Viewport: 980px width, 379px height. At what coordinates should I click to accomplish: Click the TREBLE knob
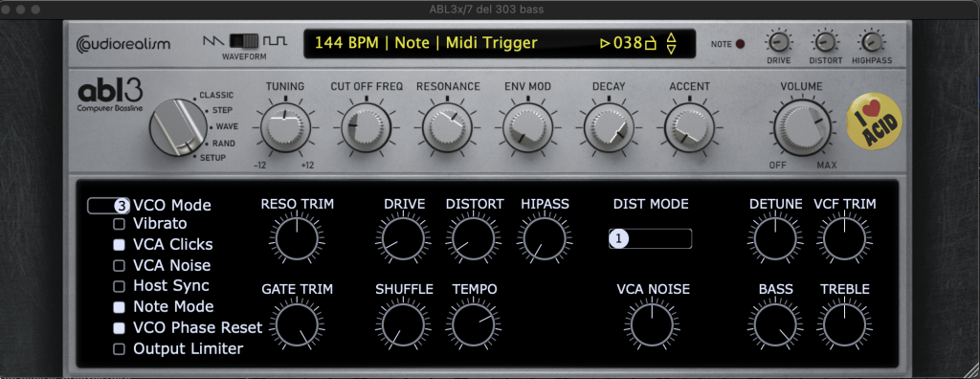pos(844,325)
